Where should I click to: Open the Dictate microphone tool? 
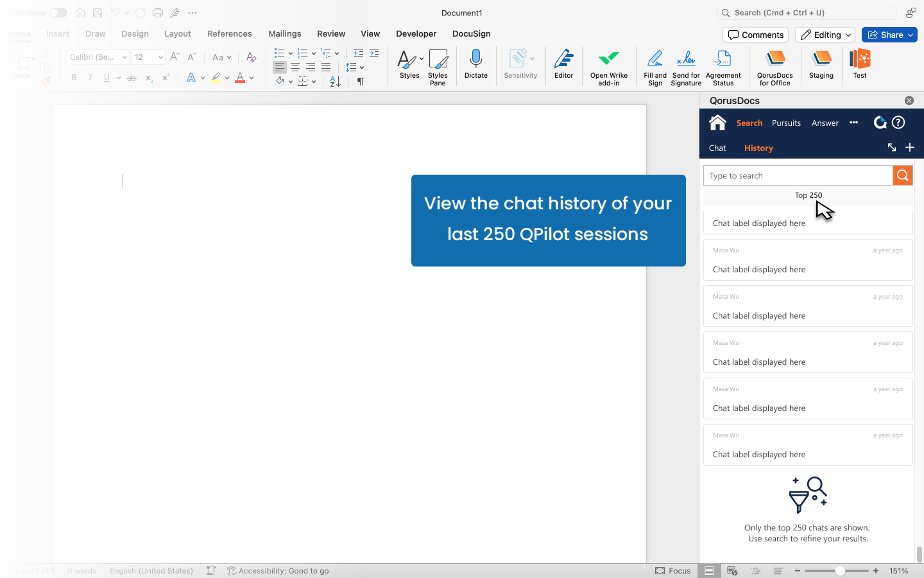[x=475, y=65]
